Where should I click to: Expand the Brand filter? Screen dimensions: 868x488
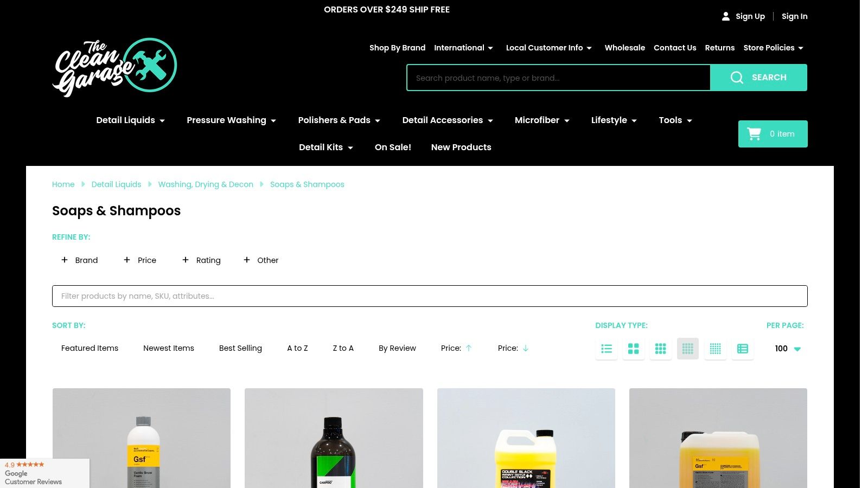[80, 260]
